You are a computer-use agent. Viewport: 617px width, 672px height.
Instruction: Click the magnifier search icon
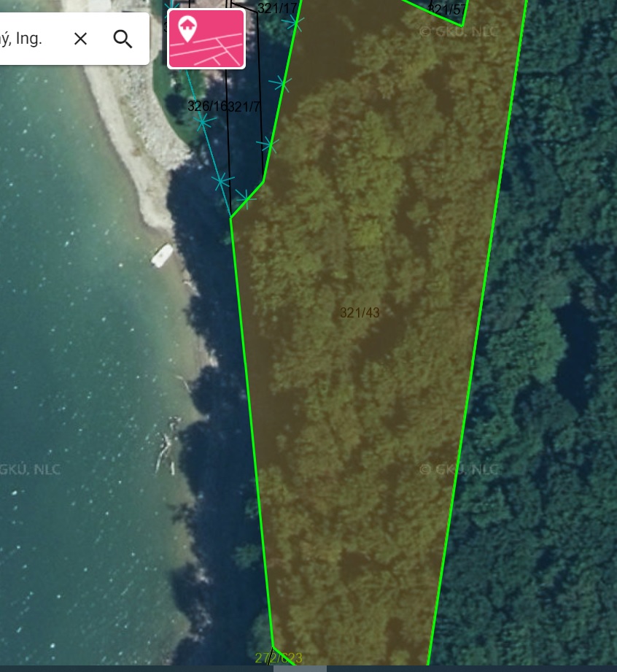(123, 39)
